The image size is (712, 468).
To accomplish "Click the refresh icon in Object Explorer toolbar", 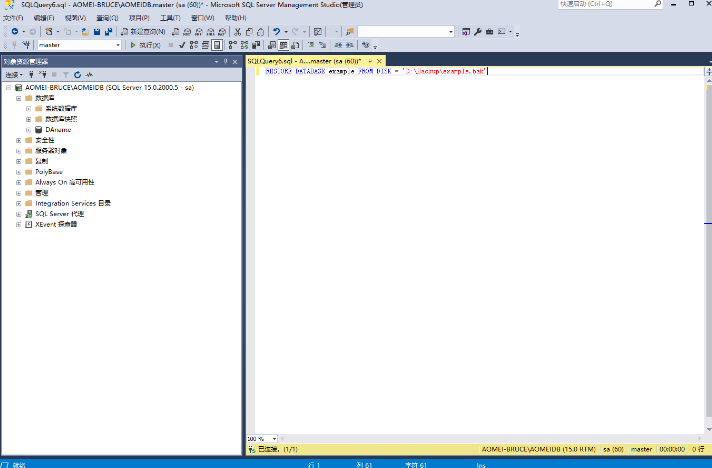I will [x=77, y=75].
